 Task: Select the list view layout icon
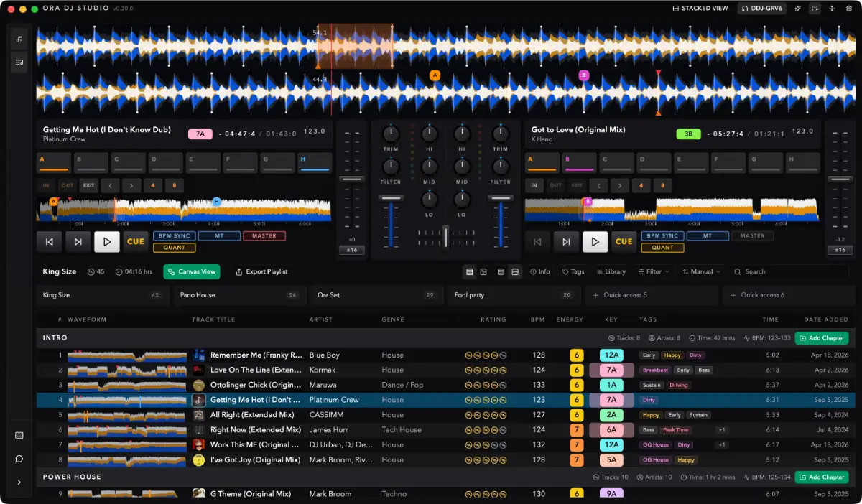(x=470, y=272)
